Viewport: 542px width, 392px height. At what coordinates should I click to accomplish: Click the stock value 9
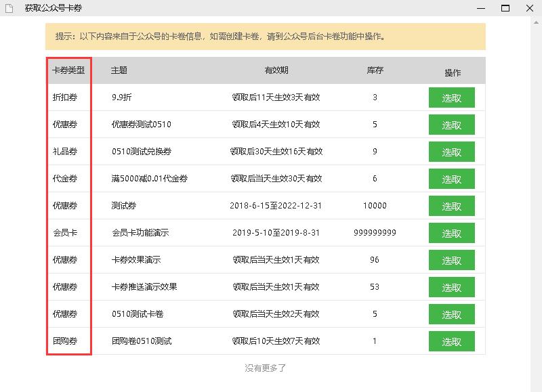coord(375,151)
